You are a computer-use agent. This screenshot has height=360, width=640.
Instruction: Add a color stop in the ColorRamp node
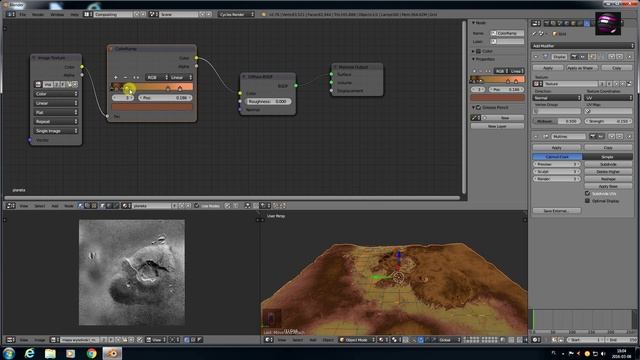(x=116, y=77)
